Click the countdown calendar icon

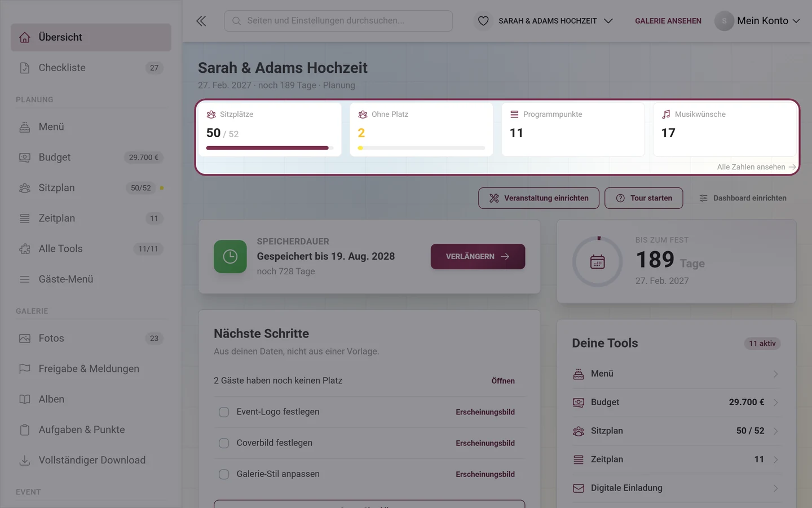[598, 262]
